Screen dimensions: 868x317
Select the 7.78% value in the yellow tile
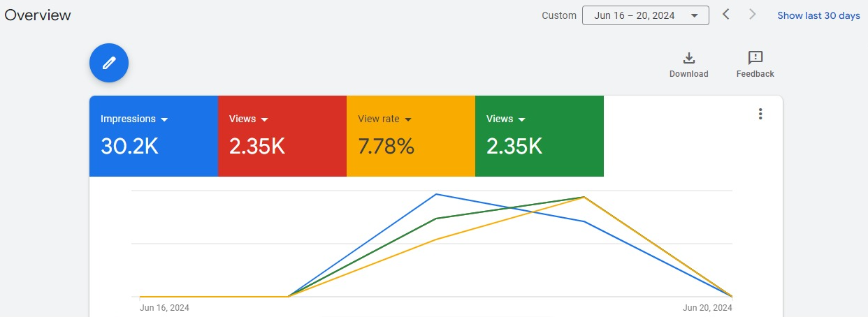(386, 146)
